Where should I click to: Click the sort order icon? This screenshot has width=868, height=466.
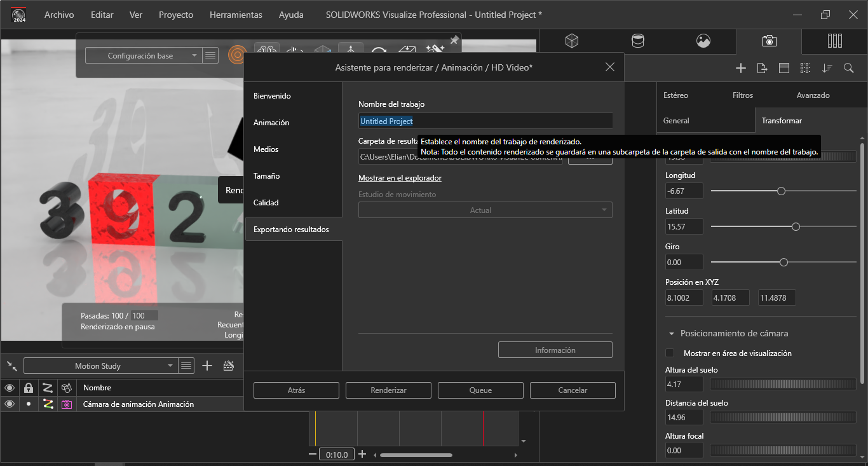pos(827,68)
